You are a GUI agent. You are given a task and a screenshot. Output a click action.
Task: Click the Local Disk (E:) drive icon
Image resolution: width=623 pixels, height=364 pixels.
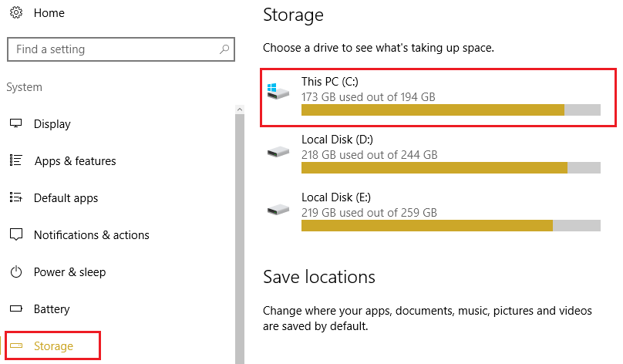tap(278, 208)
